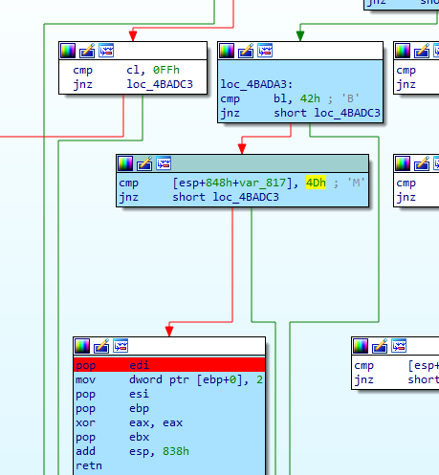
Task: Click color icon of loc_4BADA3 node
Action: [x=227, y=51]
